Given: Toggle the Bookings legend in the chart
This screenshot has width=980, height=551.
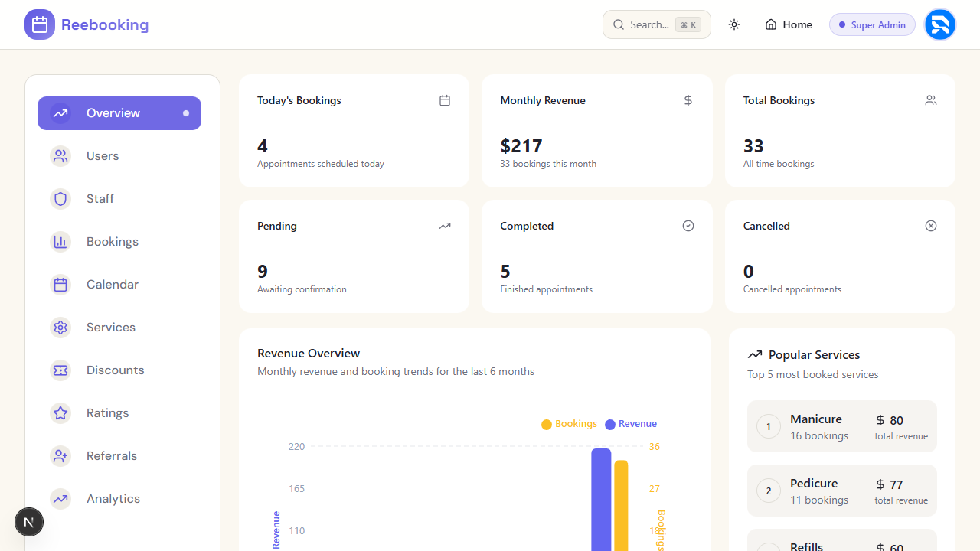Looking at the screenshot, I should pyautogui.click(x=569, y=424).
